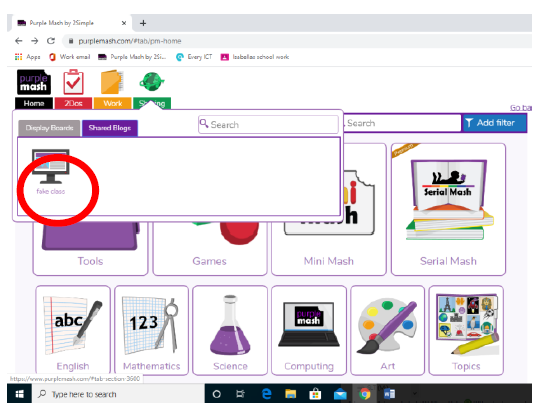The image size is (546, 419).
Task: Launch Microsoft Edge from the taskbar
Action: point(267,394)
